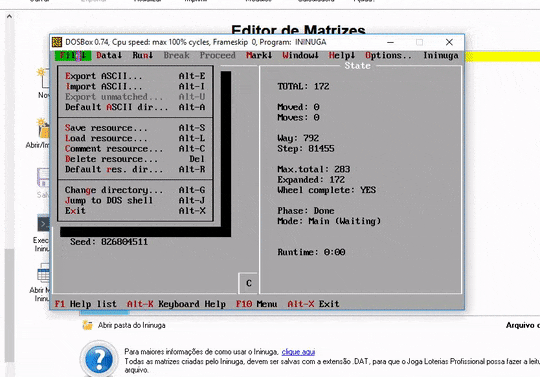Click F1 Help list in the status bar

[x=86, y=304]
